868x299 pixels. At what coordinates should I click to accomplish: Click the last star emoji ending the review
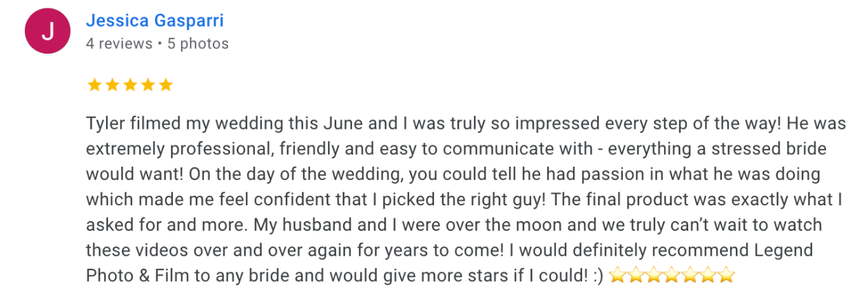pyautogui.click(x=726, y=276)
